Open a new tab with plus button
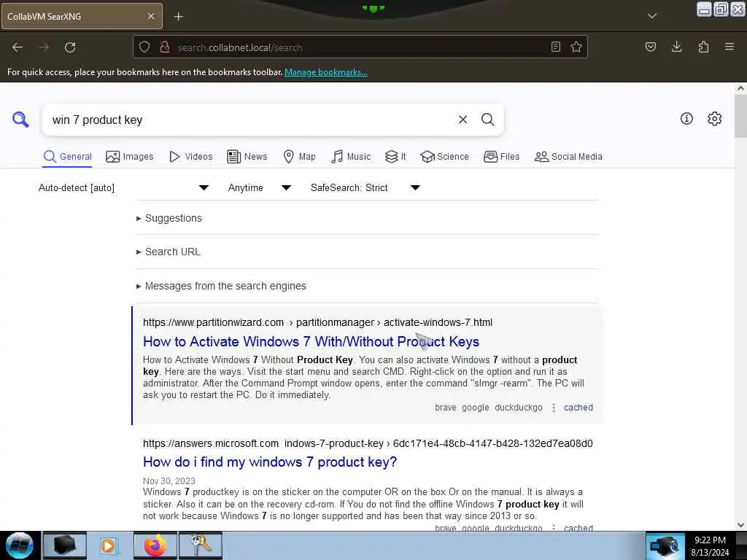This screenshot has height=560, width=747. [x=178, y=17]
